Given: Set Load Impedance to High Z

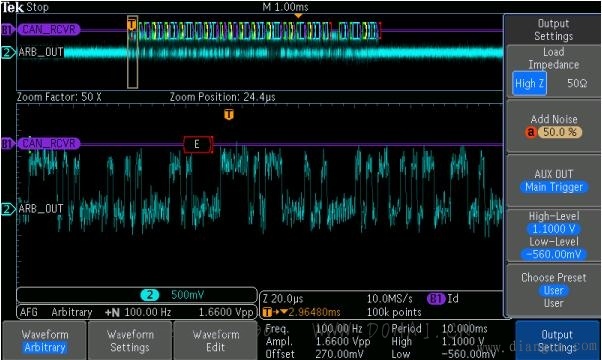Looking at the screenshot, I should (x=529, y=83).
